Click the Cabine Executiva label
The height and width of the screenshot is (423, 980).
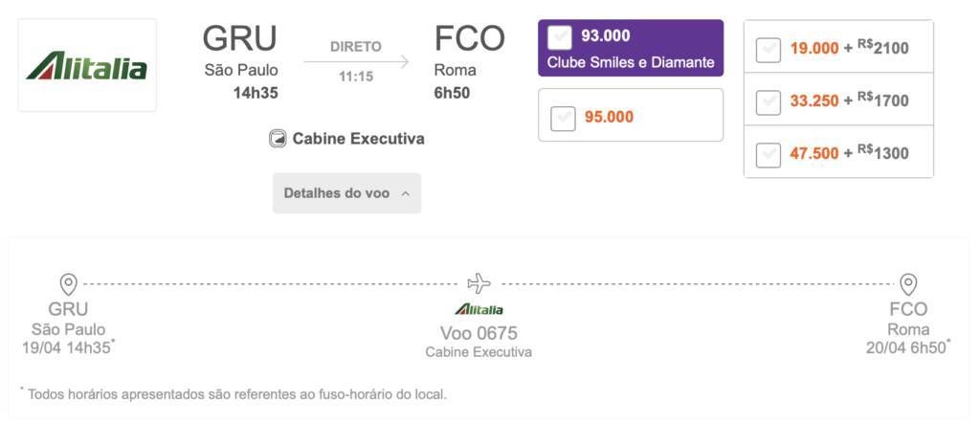tap(359, 139)
